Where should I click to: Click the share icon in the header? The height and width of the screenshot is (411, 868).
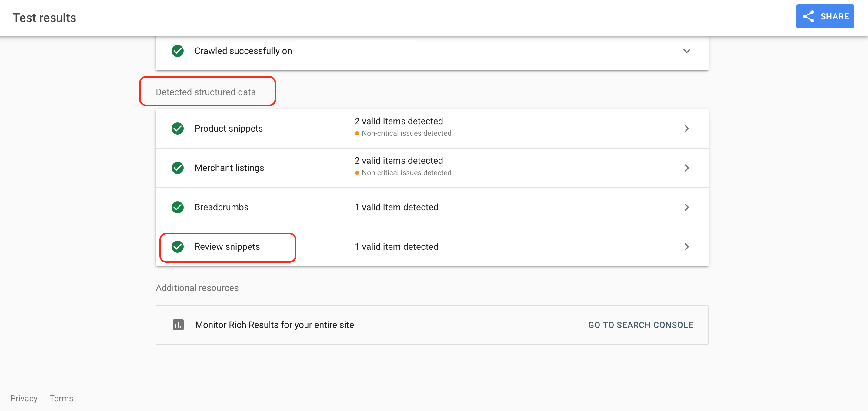[x=808, y=16]
